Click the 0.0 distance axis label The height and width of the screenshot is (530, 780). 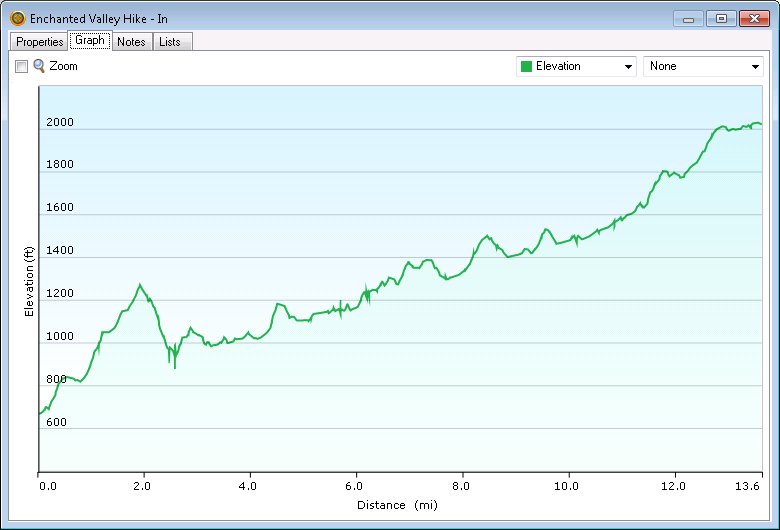click(48, 486)
